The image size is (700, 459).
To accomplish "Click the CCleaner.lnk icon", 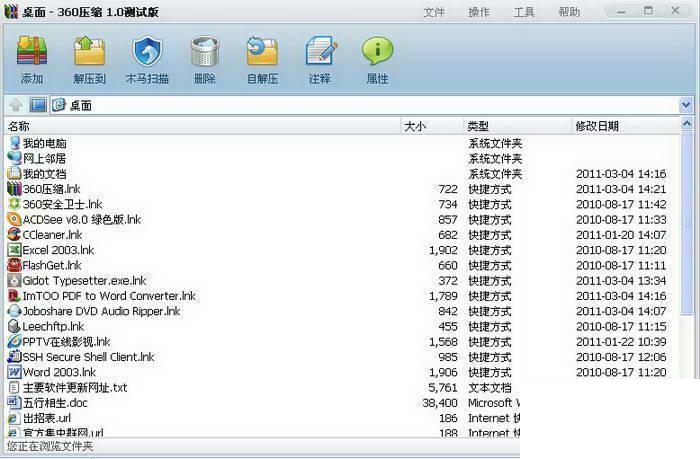I will (14, 234).
